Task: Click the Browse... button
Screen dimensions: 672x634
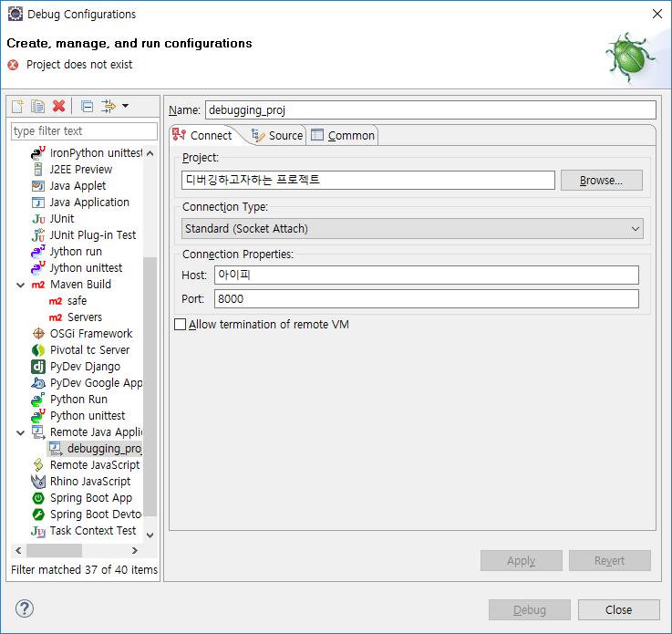Action: 601,181
